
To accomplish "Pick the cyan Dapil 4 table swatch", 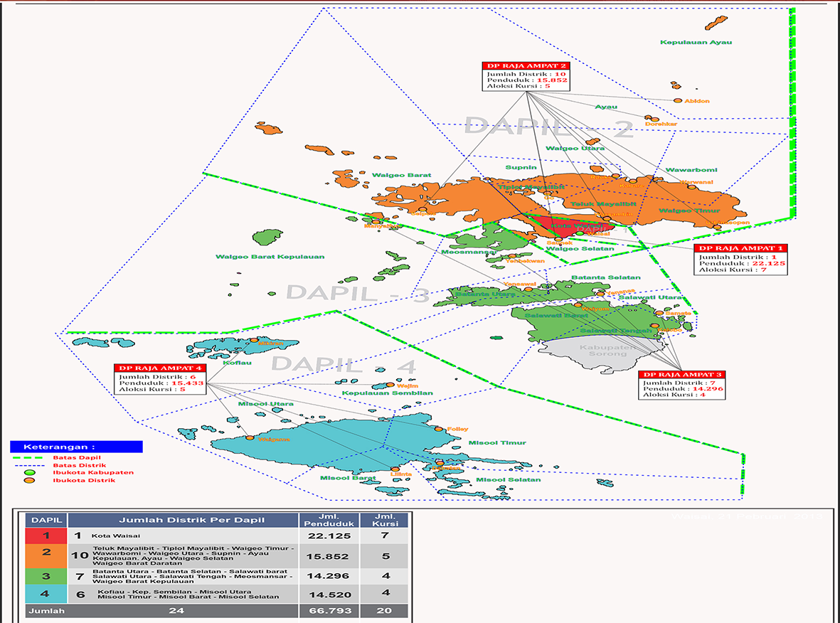I will [46, 594].
